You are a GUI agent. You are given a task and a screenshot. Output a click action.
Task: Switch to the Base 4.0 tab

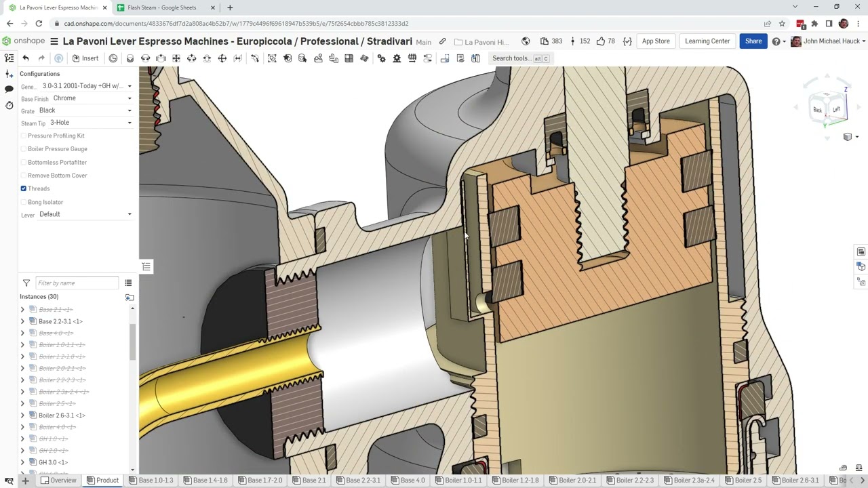pos(406,481)
